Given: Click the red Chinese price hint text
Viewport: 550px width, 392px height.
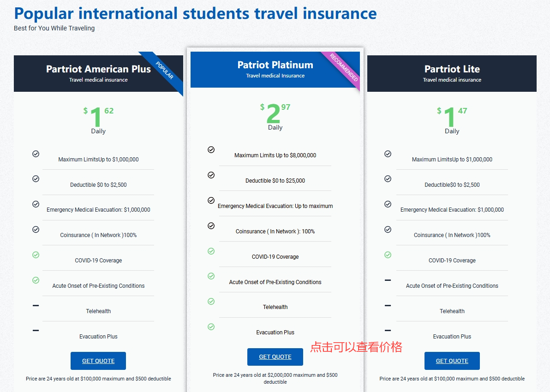Looking at the screenshot, I should (x=356, y=347).
